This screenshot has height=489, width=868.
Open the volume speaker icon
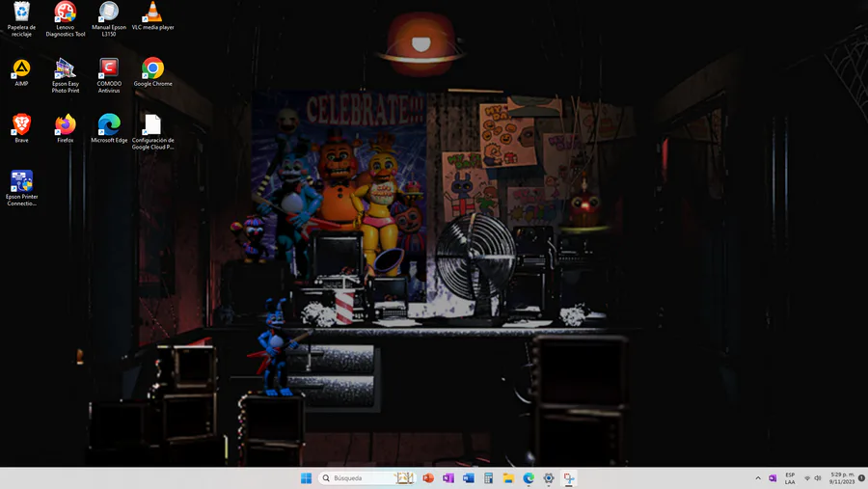818,478
